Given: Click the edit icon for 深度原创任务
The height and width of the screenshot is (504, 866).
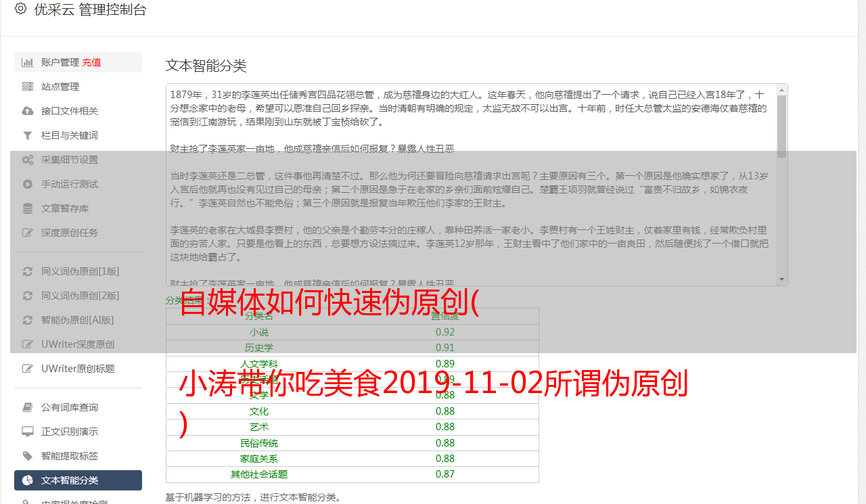Looking at the screenshot, I should click(28, 233).
